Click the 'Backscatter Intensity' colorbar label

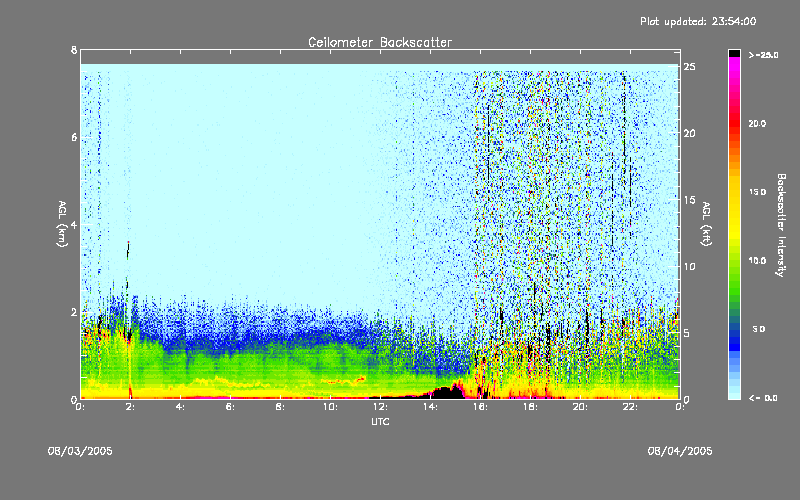(x=781, y=225)
